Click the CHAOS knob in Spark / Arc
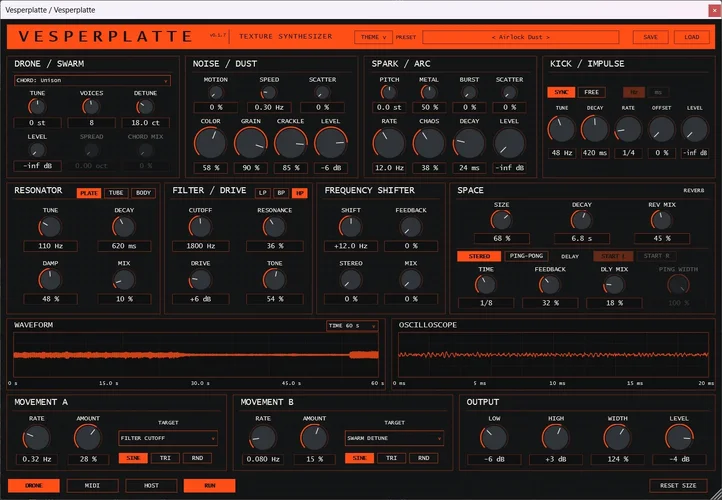The image size is (722, 500). tap(429, 143)
